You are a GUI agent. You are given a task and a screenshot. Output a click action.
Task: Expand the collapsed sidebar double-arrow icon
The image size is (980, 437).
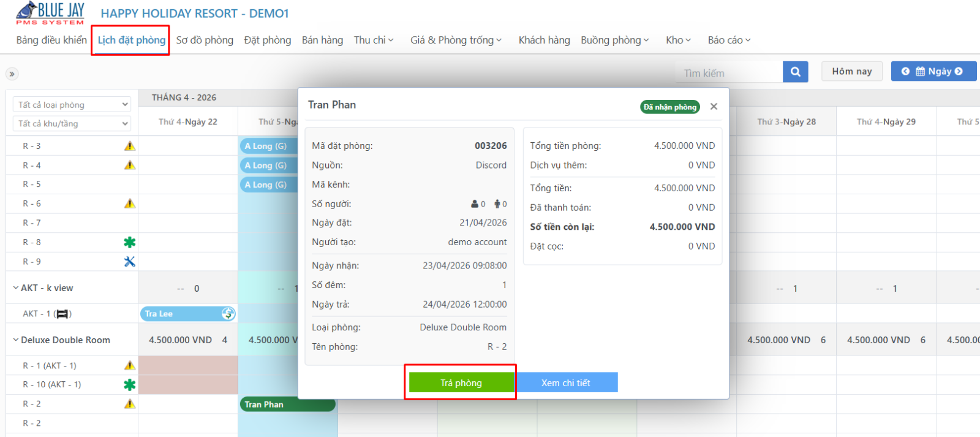[x=12, y=74]
